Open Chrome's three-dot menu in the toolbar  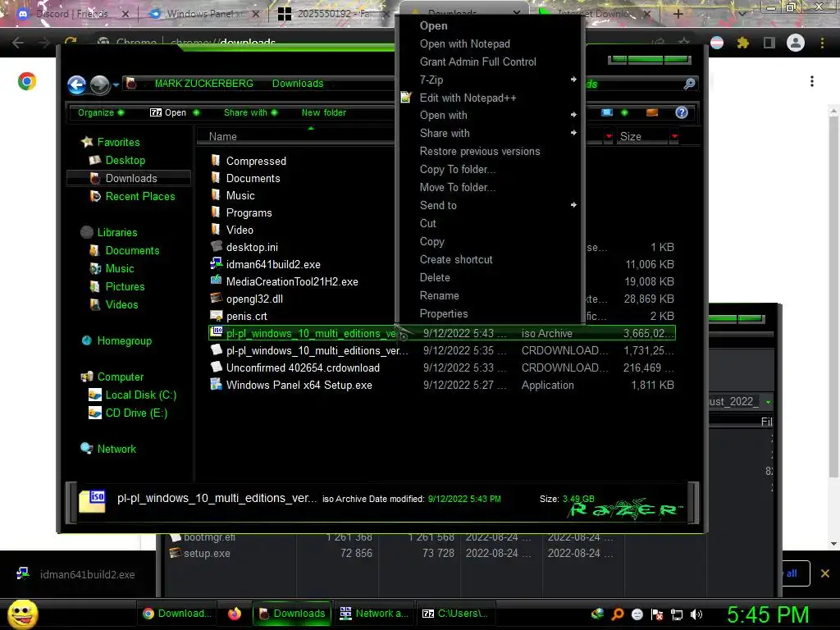pyautogui.click(x=822, y=43)
